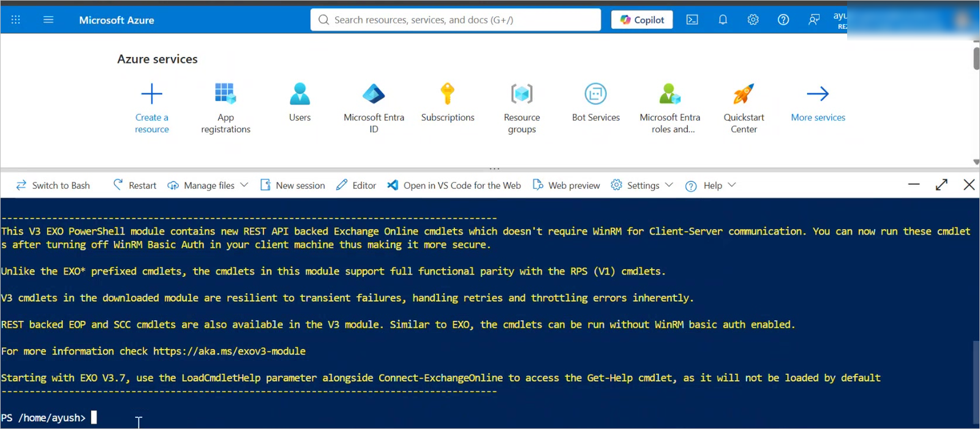Open the portal hamburger menu
The height and width of the screenshot is (429, 980).
pos(48,20)
